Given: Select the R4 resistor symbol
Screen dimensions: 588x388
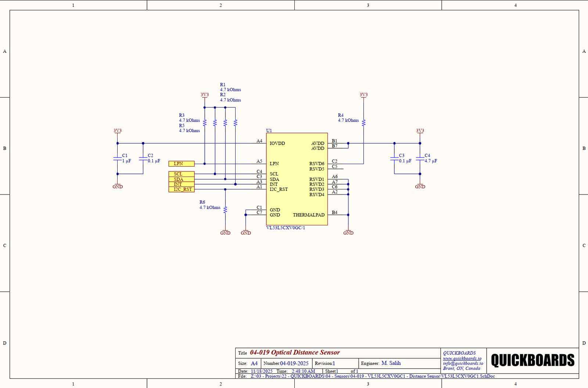Looking at the screenshot, I should (363, 123).
